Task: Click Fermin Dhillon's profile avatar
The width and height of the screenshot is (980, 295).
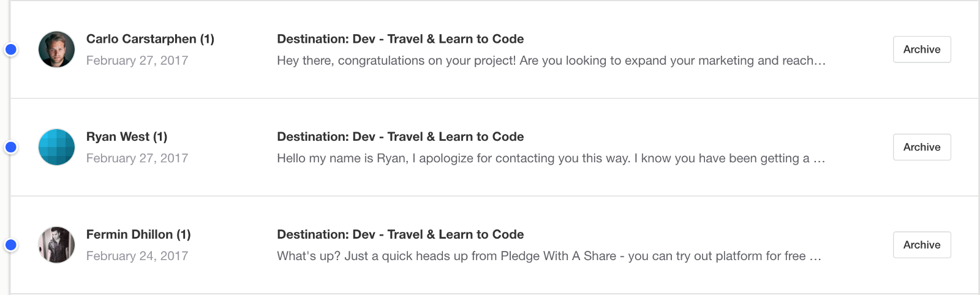Action: point(56,245)
